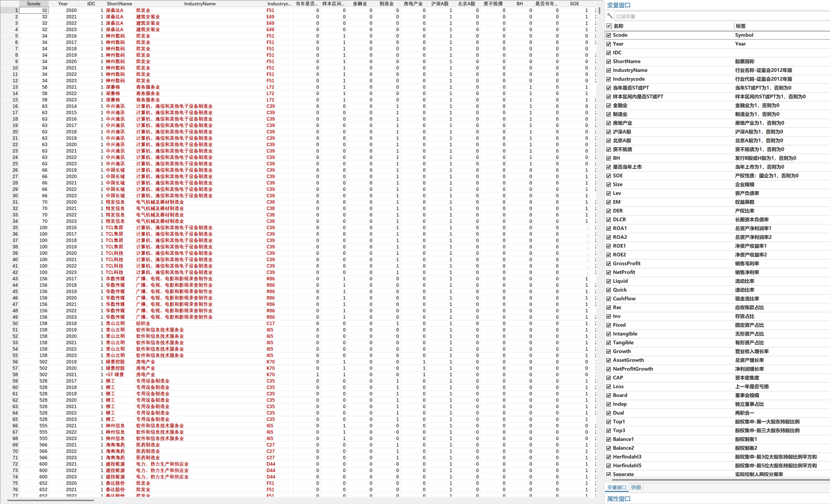Uncheck the ROA1 variable checkbox

[609, 228]
